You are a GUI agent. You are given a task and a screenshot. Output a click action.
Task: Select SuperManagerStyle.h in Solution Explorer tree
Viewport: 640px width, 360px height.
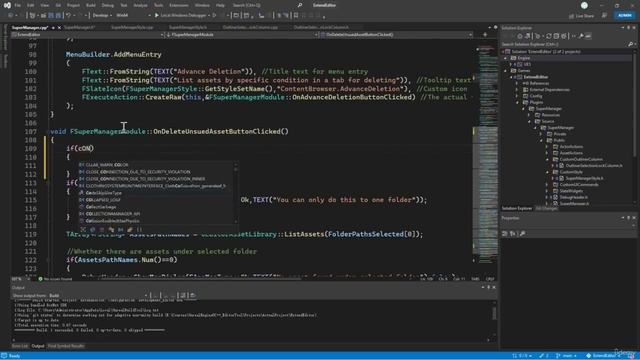(x=584, y=178)
